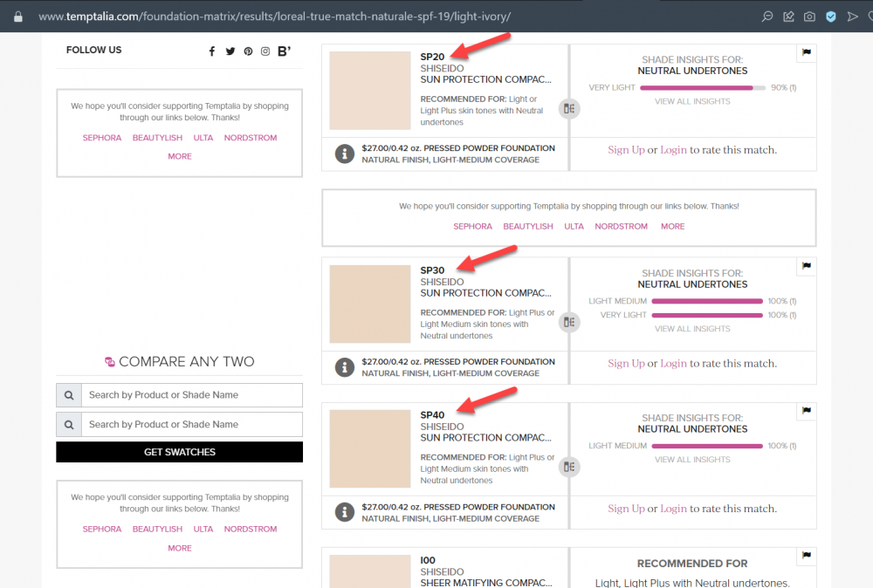Open the Pinterest social icon
This screenshot has height=588, width=873.
point(247,51)
